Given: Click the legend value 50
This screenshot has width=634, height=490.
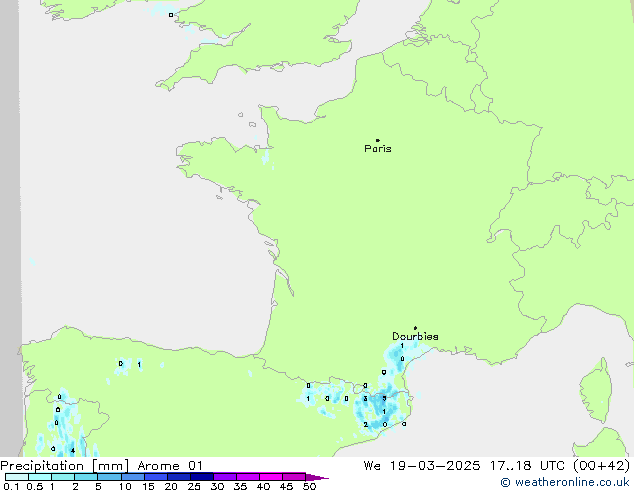Looking at the screenshot, I should [x=310, y=486].
